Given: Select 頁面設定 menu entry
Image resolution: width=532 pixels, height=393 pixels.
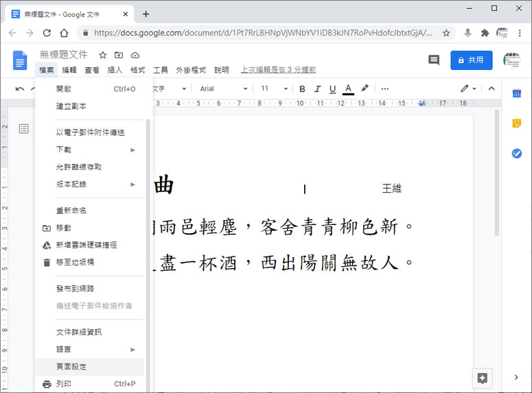Looking at the screenshot, I should 90,367.
